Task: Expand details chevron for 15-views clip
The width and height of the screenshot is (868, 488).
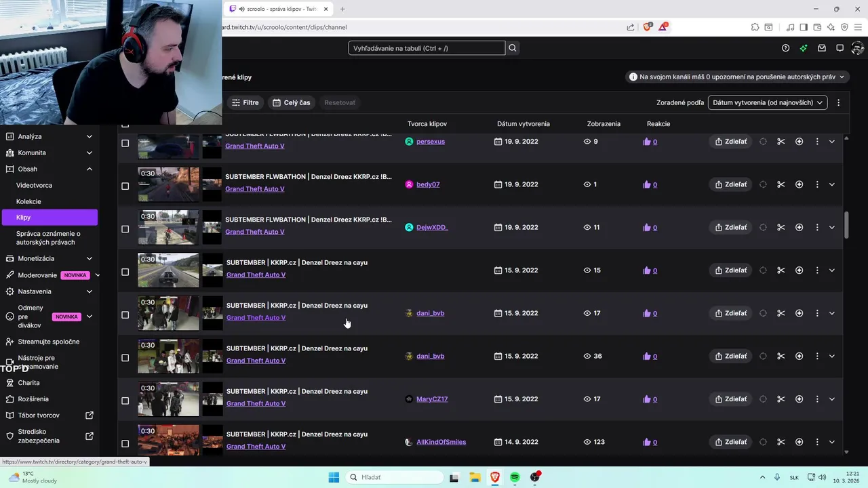Action: tap(832, 270)
